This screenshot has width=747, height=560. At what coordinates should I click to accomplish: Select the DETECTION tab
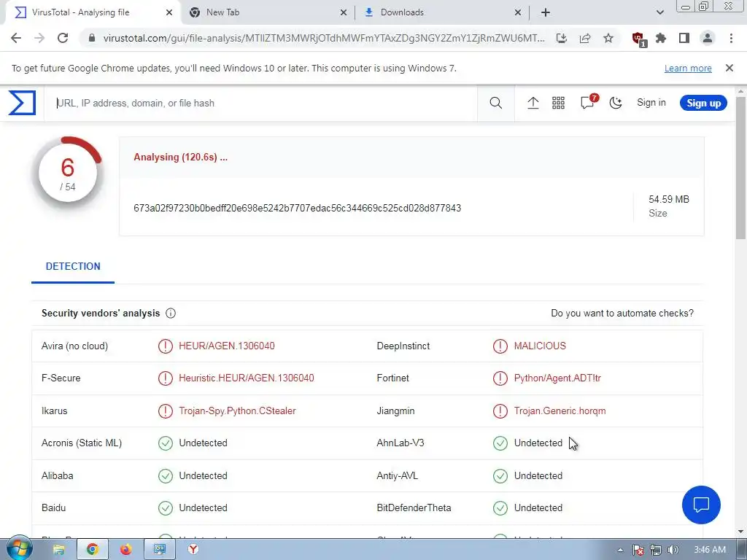(73, 267)
